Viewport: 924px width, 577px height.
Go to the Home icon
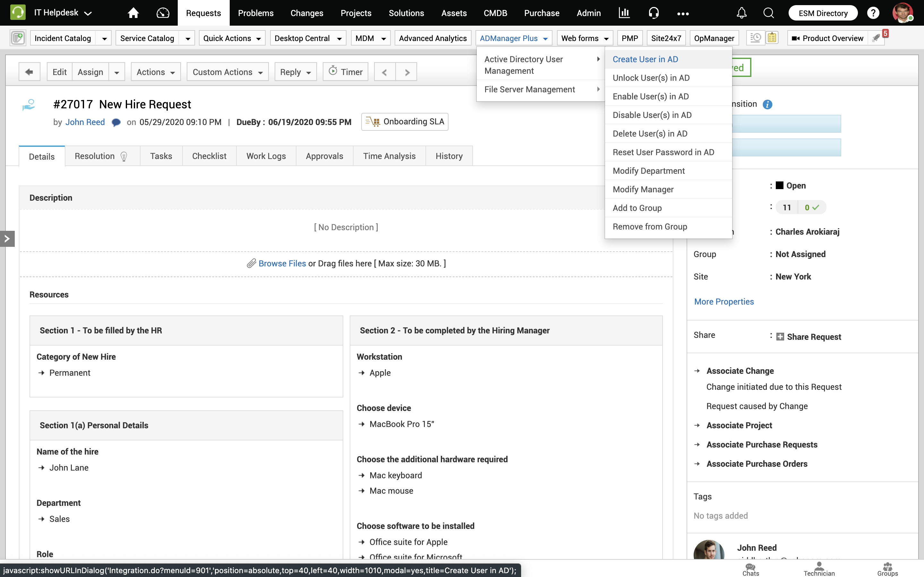(x=133, y=13)
